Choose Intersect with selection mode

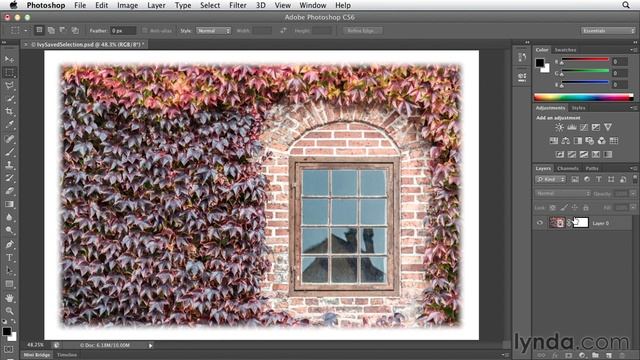coord(75,30)
